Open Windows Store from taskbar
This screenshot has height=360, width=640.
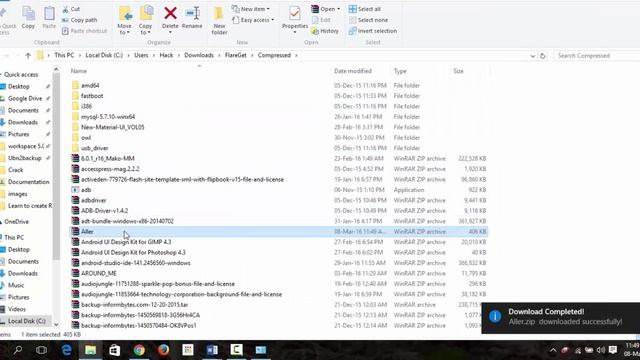coord(115,350)
